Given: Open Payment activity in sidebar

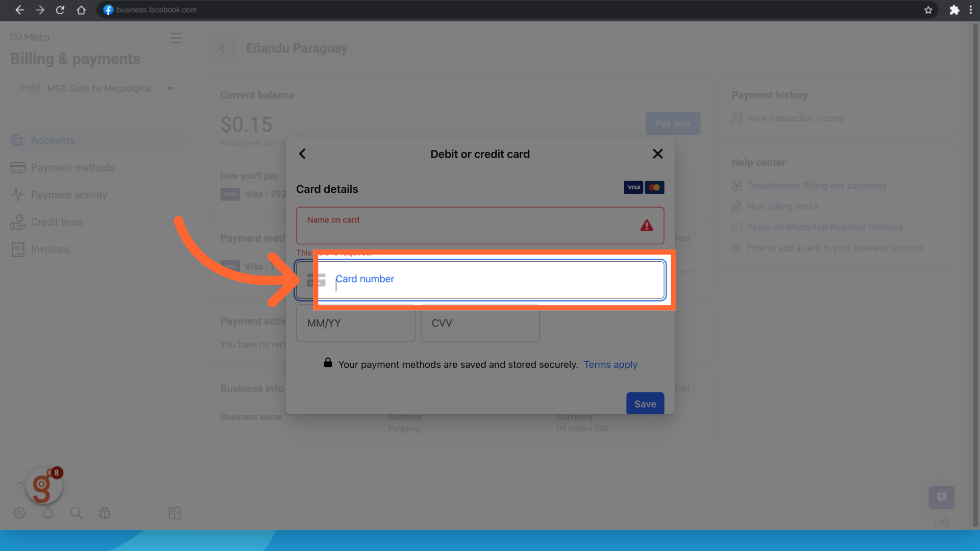Looking at the screenshot, I should [x=69, y=195].
